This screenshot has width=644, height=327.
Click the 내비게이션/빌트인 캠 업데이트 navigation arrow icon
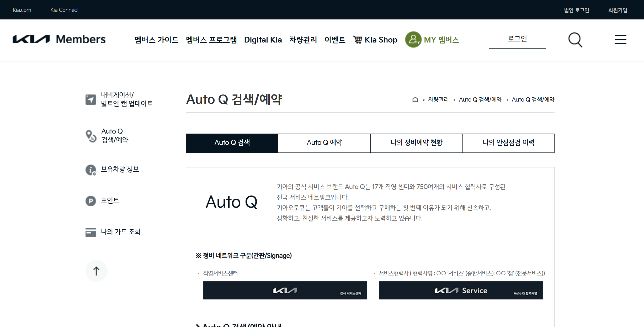click(x=91, y=100)
